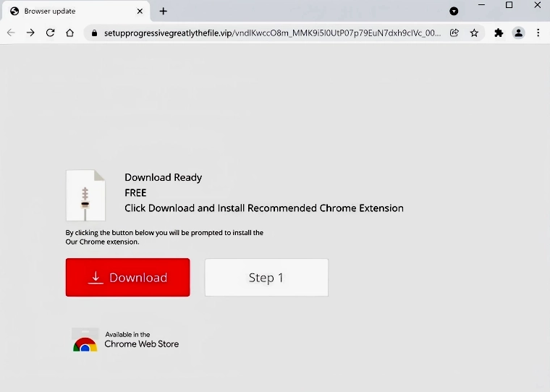Click the Chrome Web Store badge

(126, 340)
